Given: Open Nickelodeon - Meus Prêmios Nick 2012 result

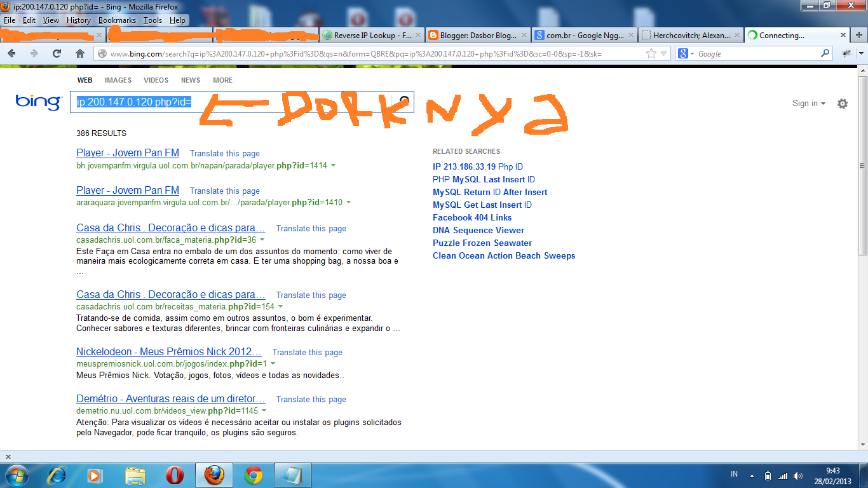Looking at the screenshot, I should click(x=169, y=351).
